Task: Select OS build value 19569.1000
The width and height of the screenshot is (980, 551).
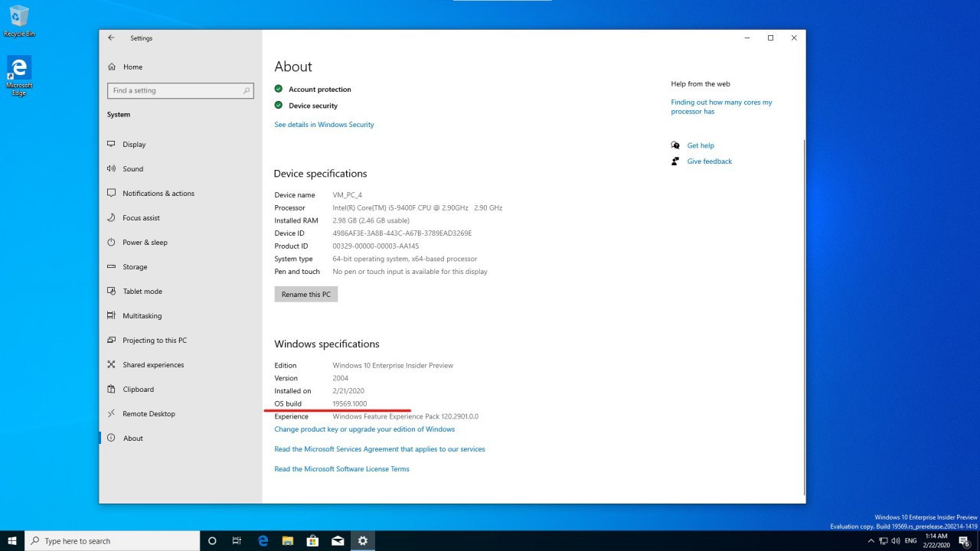Action: [x=350, y=403]
